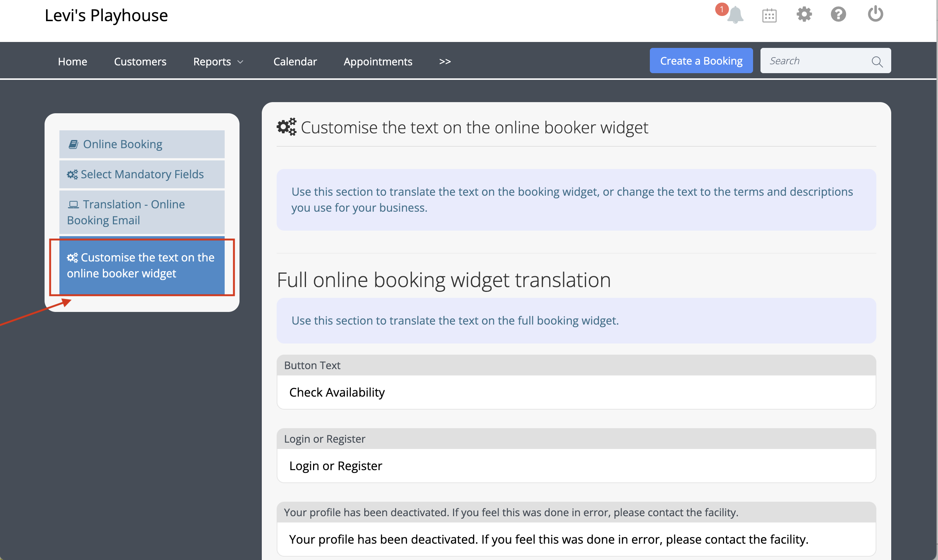Focus the Search input field
Screen dimensions: 938x560
tap(825, 61)
